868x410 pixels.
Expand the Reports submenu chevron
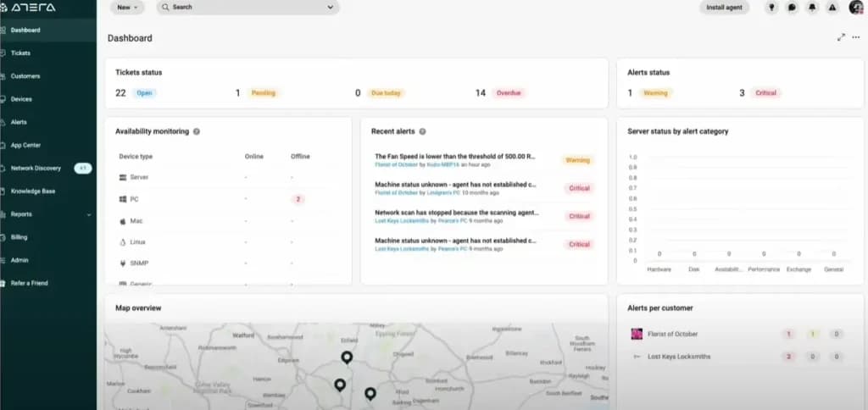[x=89, y=214]
